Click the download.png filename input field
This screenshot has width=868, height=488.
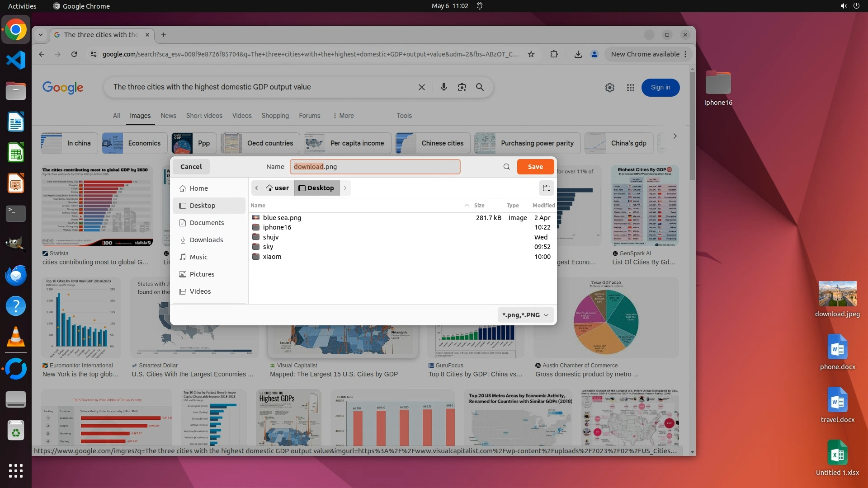point(375,167)
